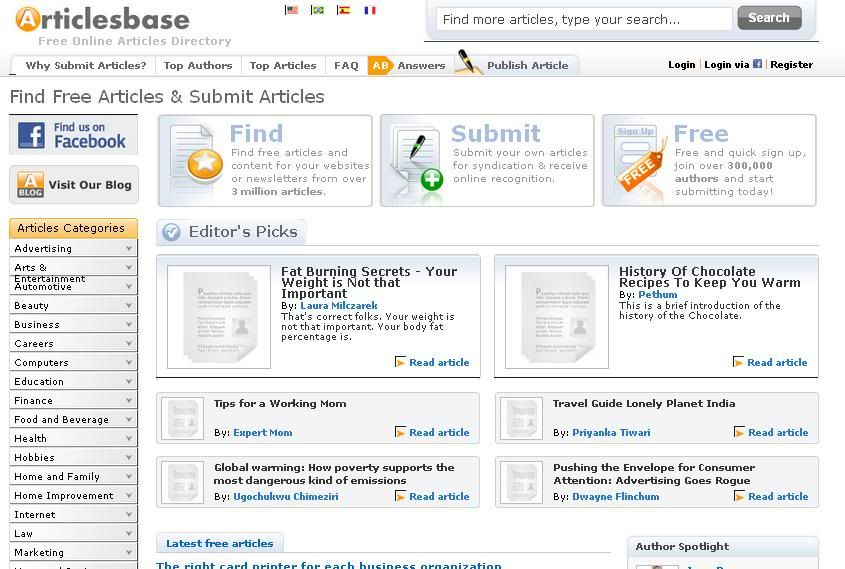
Task: Open the Answers menu item
Action: pos(421,65)
